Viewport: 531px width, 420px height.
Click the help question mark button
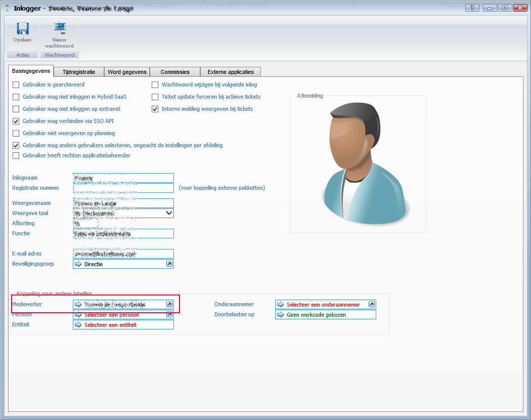tap(472, 8)
